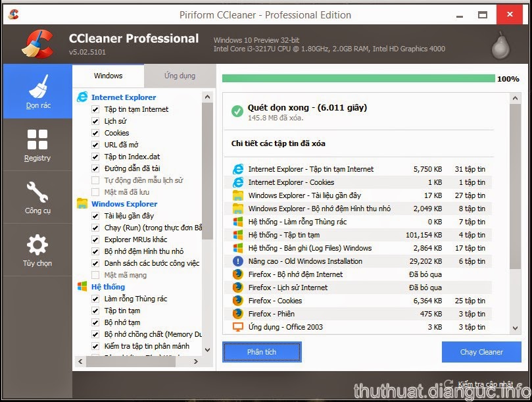Click IE icon beside Internet Explorer - Cookies result
532x402 pixels.
point(238,182)
